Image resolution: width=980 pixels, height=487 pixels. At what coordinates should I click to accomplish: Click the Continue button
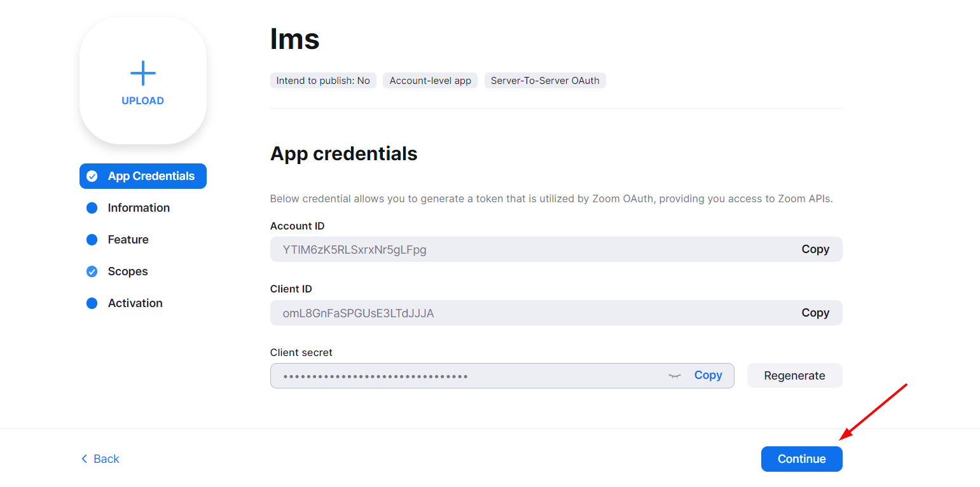[801, 458]
